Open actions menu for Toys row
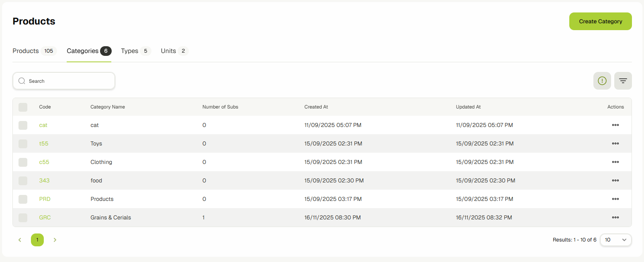The image size is (644, 262). coord(615,143)
